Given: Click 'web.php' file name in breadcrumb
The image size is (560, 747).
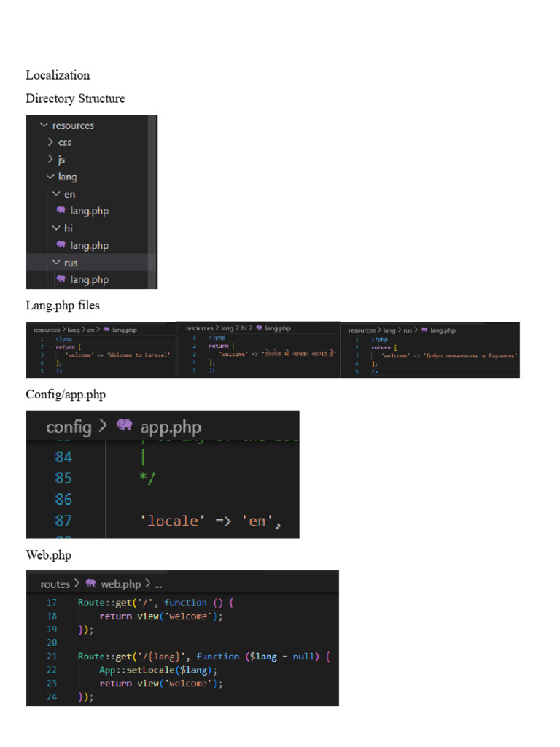Looking at the screenshot, I should (x=121, y=584).
